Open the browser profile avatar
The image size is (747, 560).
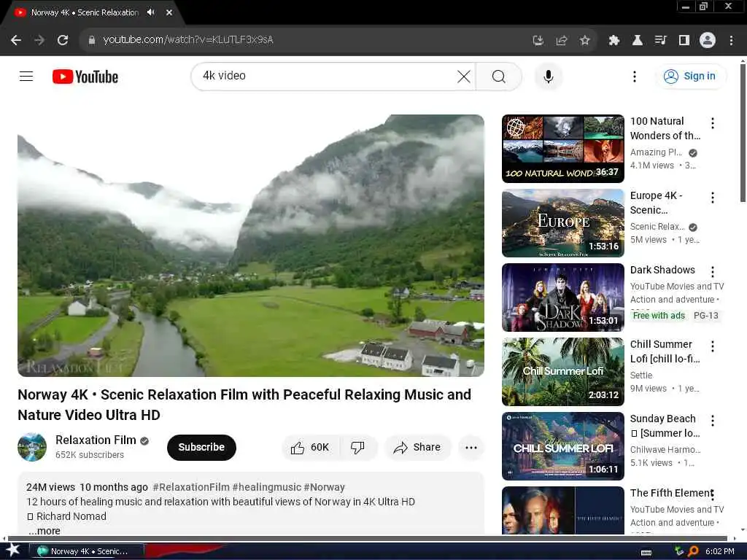pos(708,40)
